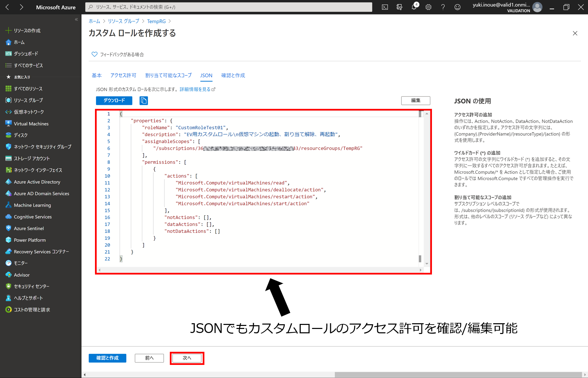Open Cloud Shell from the top bar

click(x=385, y=7)
